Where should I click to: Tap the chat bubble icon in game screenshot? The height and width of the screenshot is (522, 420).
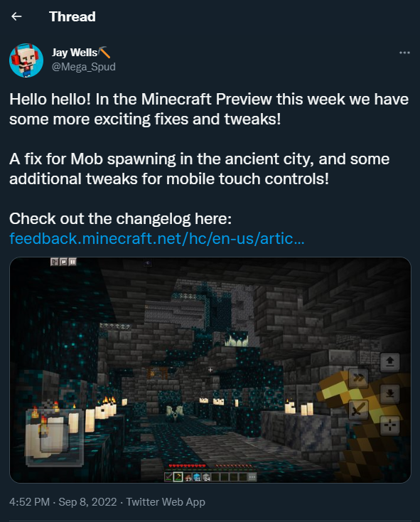[x=63, y=262]
